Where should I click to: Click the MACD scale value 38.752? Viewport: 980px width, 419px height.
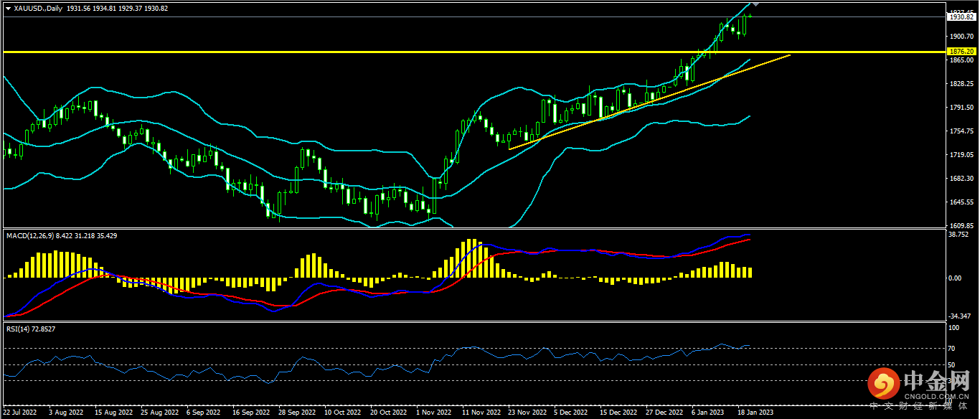pos(958,235)
